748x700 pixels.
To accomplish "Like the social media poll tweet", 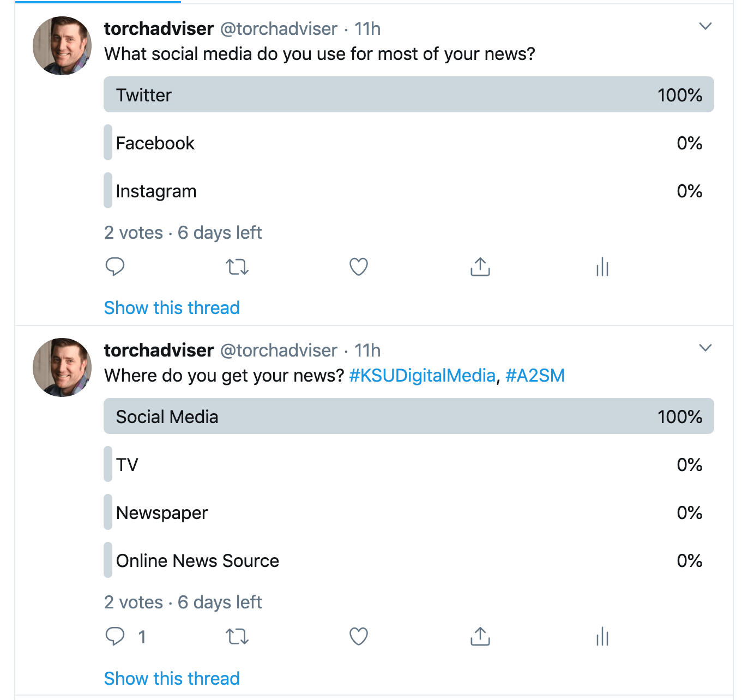I will click(x=359, y=267).
